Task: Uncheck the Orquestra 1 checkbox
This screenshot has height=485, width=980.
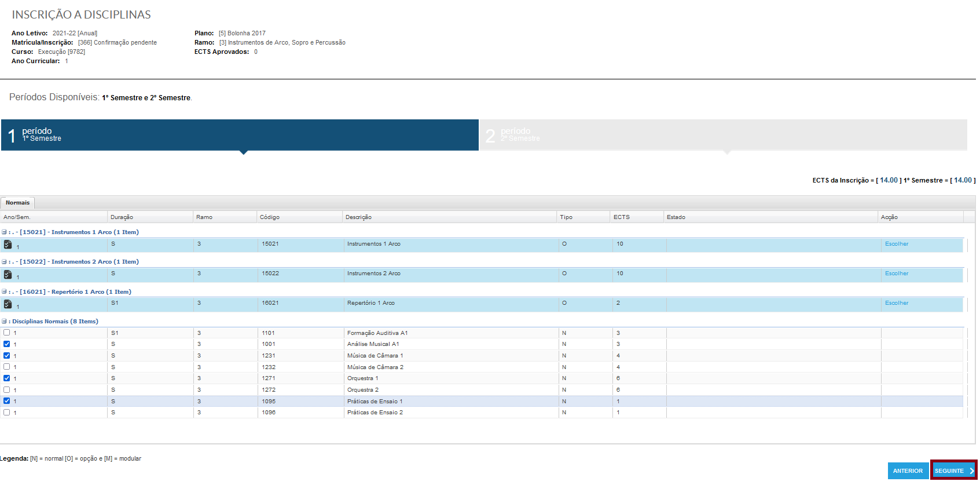Action: (x=7, y=378)
